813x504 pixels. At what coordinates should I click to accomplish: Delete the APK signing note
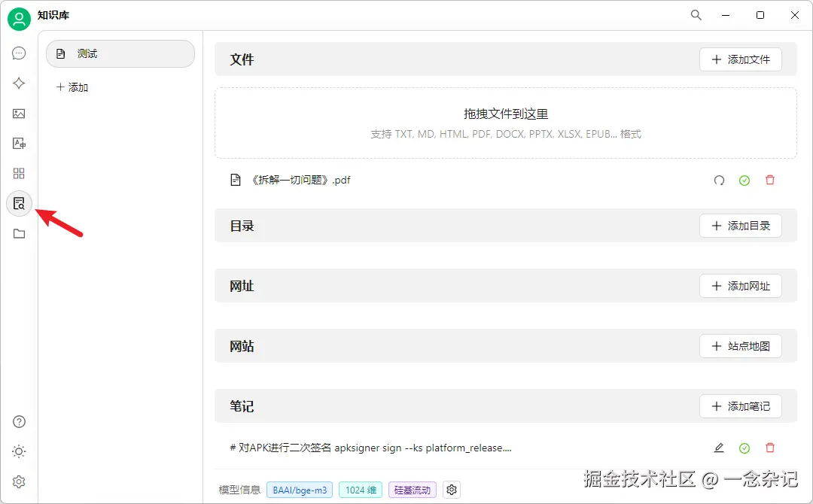(770, 448)
